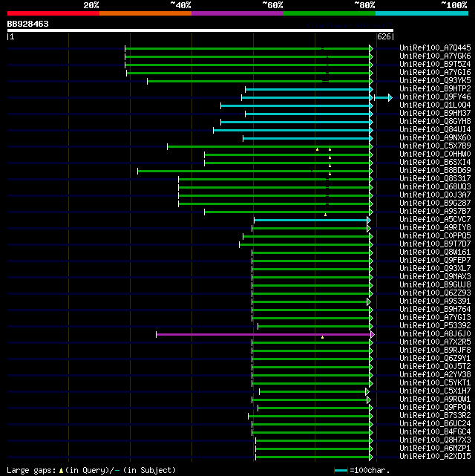Image resolution: width=475 pixels, height=476 pixels.
Task: Click the UniRef100_Q9MAX3 label
Action: [x=435, y=277]
